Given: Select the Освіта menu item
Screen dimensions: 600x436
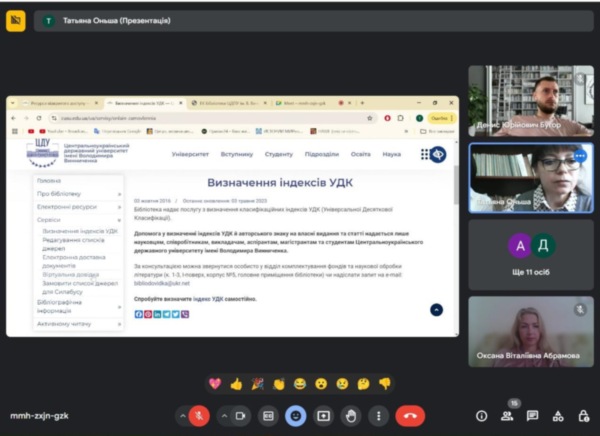Looking at the screenshot, I should [x=360, y=154].
